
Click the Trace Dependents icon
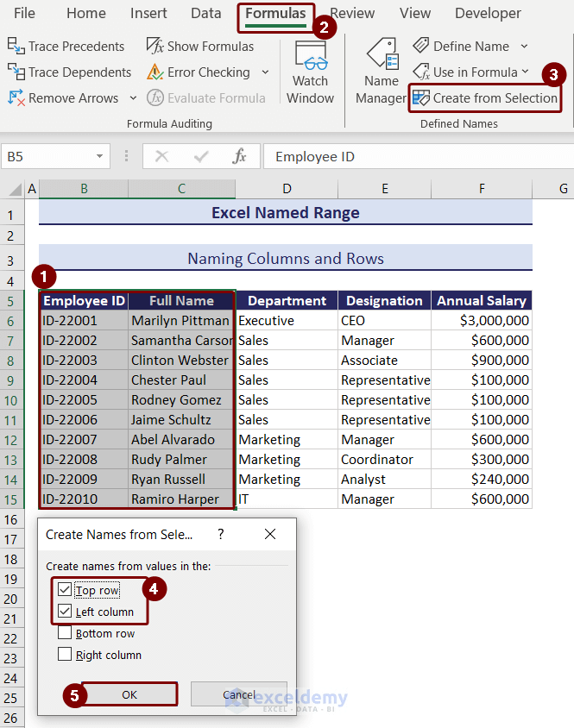click(x=16, y=72)
